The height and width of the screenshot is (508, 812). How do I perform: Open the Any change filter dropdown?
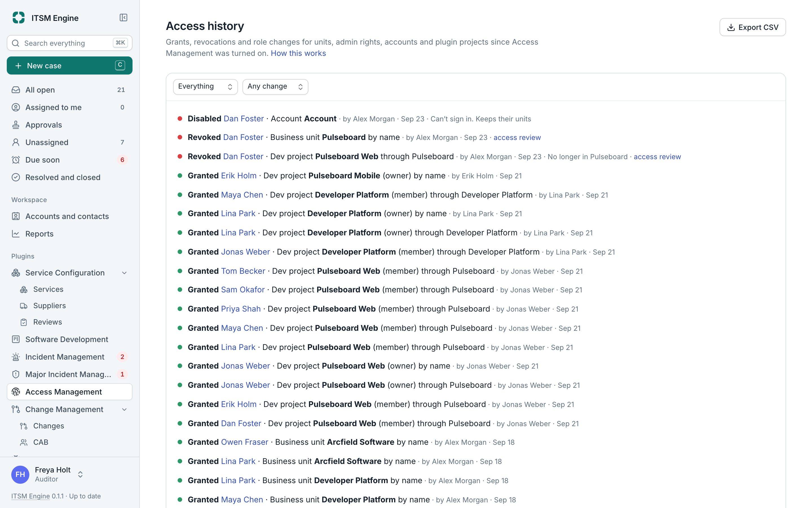tap(275, 87)
